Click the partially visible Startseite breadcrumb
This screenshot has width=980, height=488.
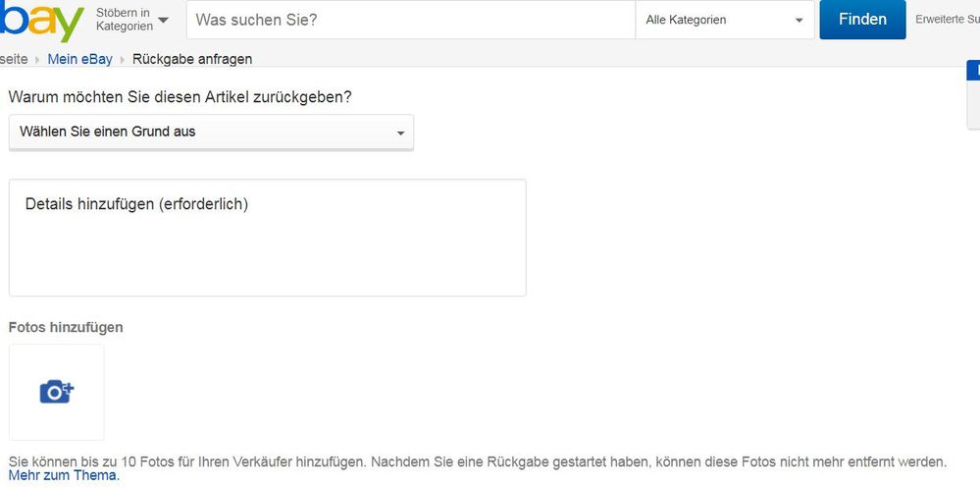pos(14,59)
